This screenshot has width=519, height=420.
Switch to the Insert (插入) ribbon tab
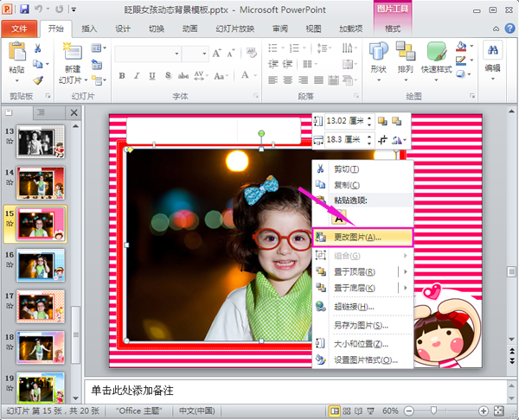(89, 29)
